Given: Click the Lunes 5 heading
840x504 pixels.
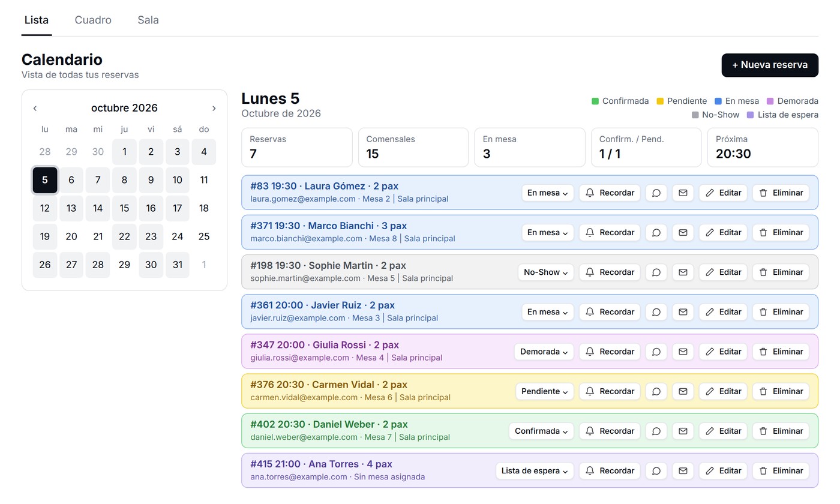Looking at the screenshot, I should point(270,98).
